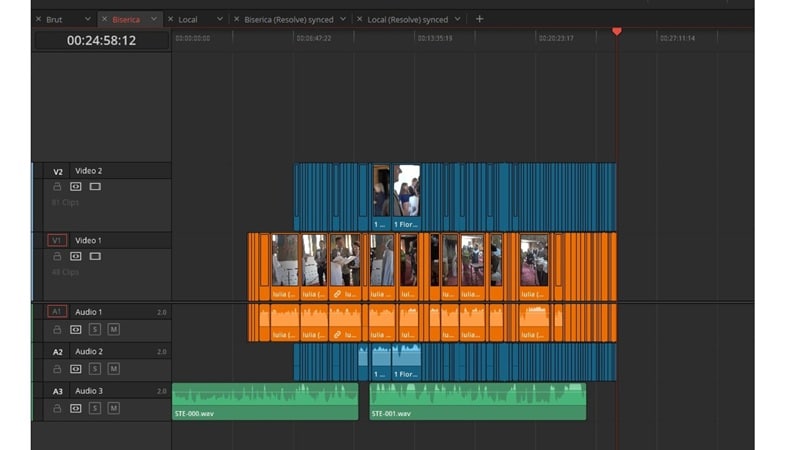Image resolution: width=800 pixels, height=450 pixels.
Task: Select the STE-001.wav audio clip
Action: tap(478, 402)
